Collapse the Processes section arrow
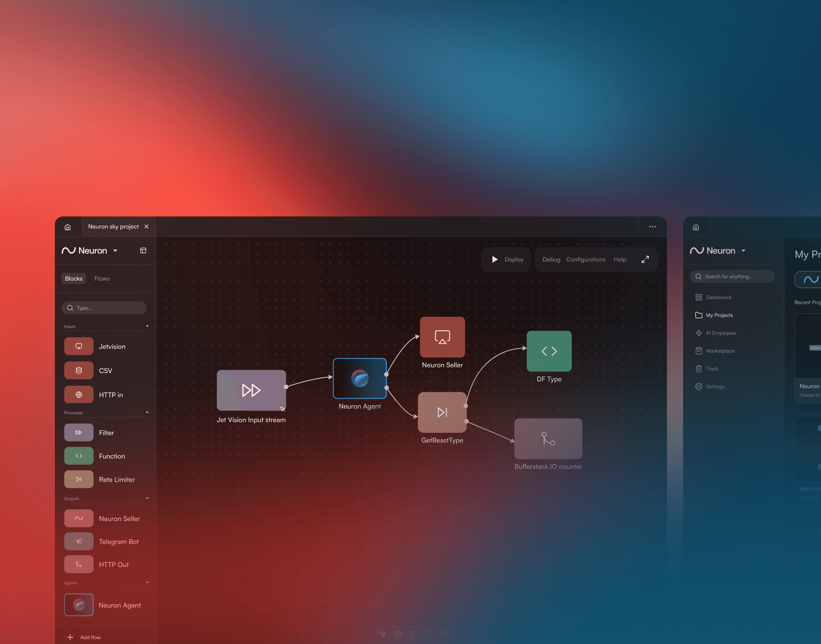821x644 pixels. click(x=147, y=413)
